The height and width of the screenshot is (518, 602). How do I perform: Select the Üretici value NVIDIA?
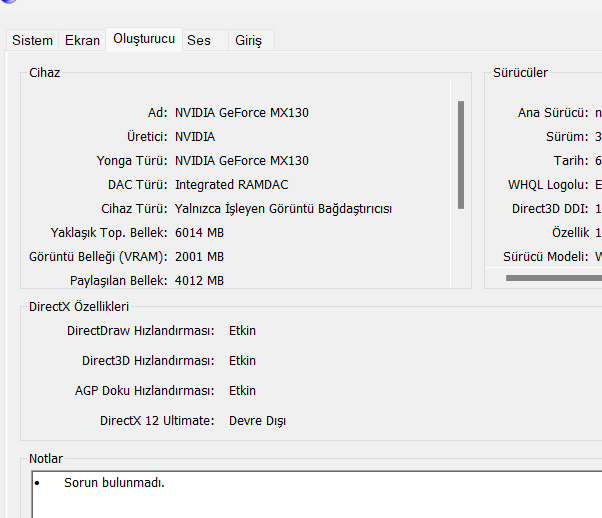tap(195, 137)
